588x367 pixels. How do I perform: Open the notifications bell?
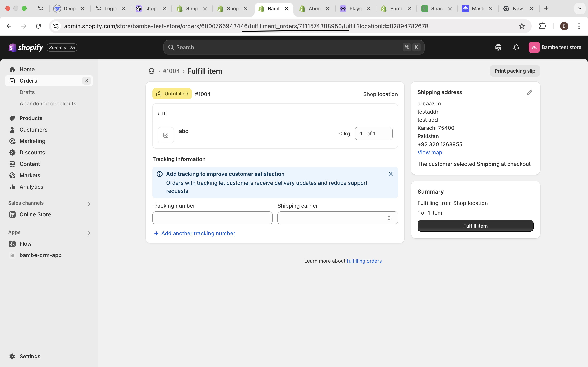click(516, 47)
